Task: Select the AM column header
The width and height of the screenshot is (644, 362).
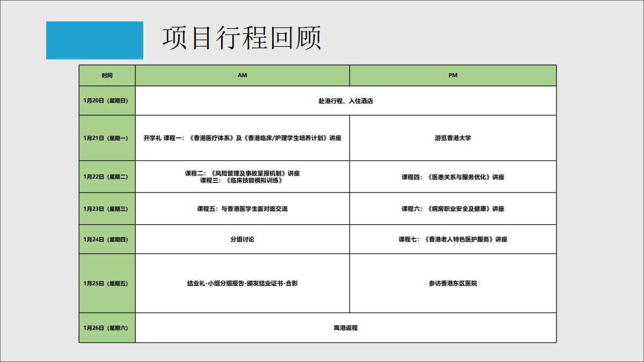Action: tap(243, 76)
